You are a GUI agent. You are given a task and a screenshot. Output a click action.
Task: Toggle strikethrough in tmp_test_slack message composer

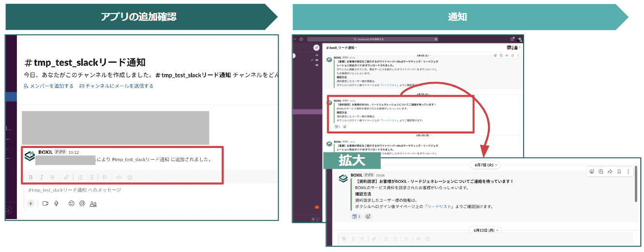(x=52, y=178)
